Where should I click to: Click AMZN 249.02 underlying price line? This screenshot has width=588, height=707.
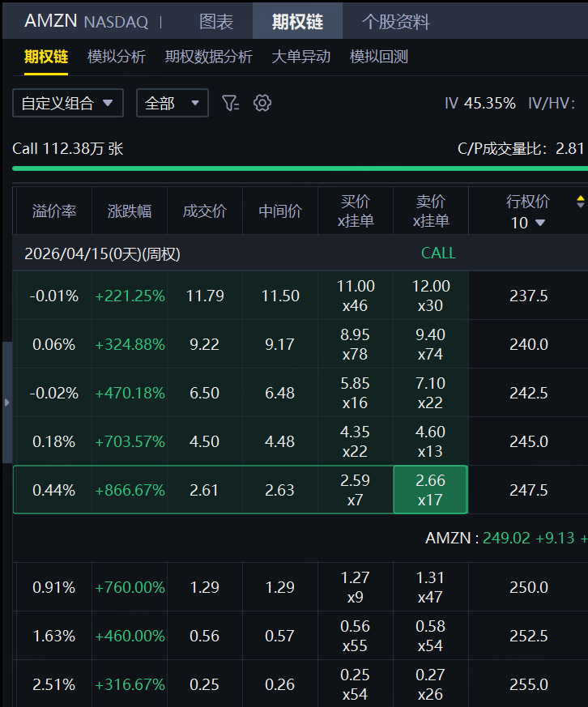coord(506,538)
